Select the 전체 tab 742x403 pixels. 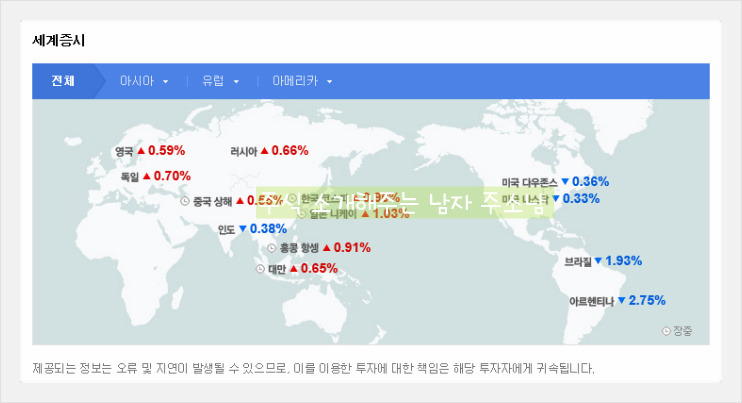(x=63, y=81)
